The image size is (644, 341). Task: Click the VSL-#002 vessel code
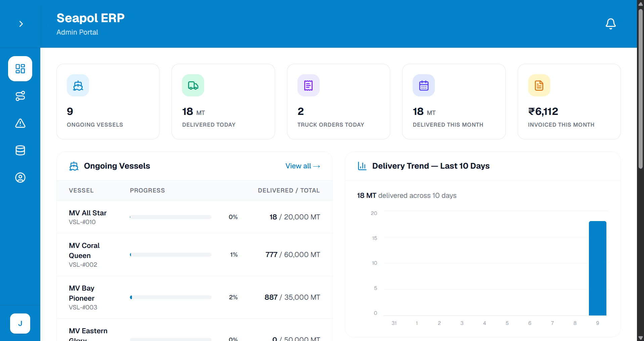[x=83, y=265]
